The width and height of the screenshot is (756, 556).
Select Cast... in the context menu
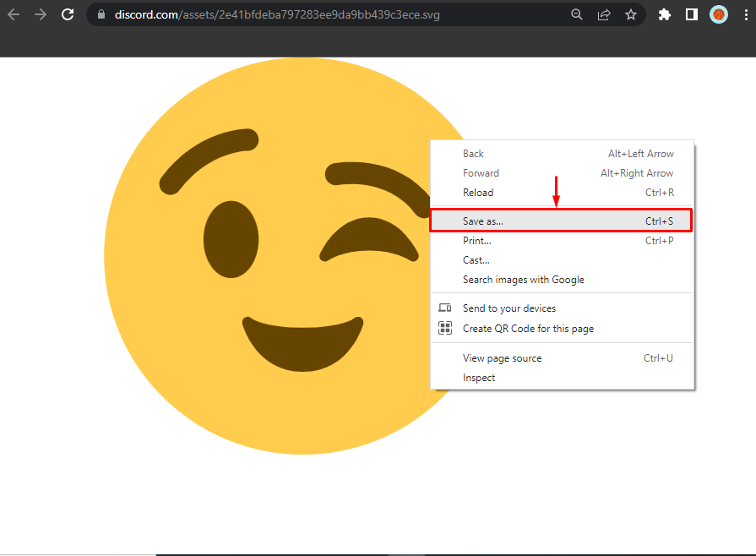563,260
